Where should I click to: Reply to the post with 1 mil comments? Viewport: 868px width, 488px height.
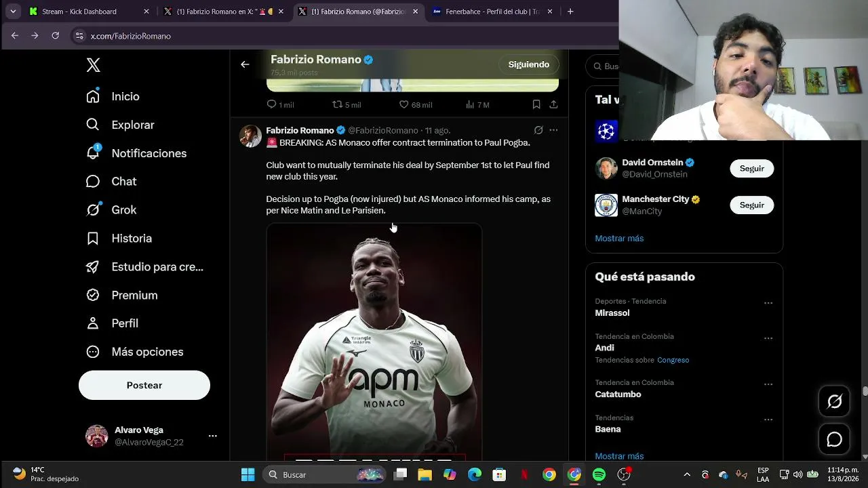[280, 104]
